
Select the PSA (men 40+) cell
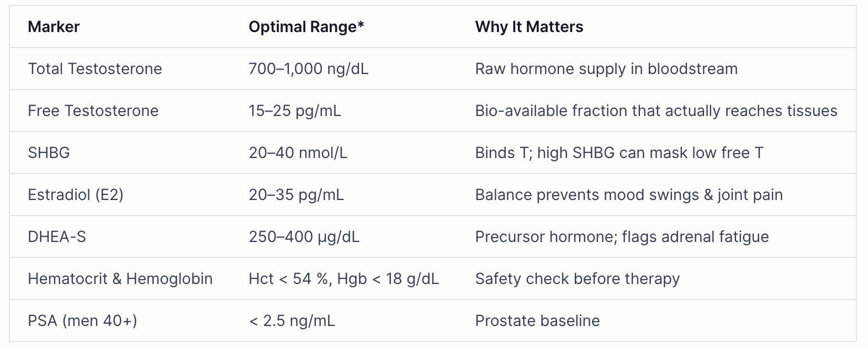[82, 320]
